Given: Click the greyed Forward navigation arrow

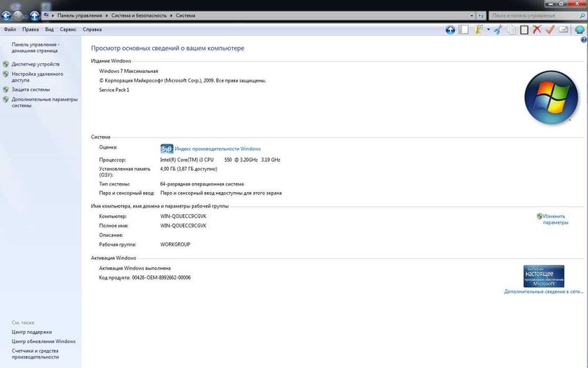Looking at the screenshot, I should (18, 15).
